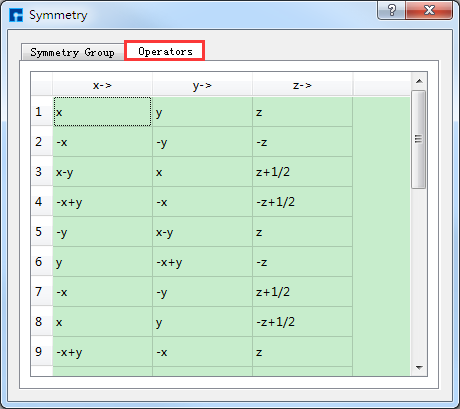460x409 pixels.
Task: Click the -x+y cell in row 4
Action: point(102,201)
